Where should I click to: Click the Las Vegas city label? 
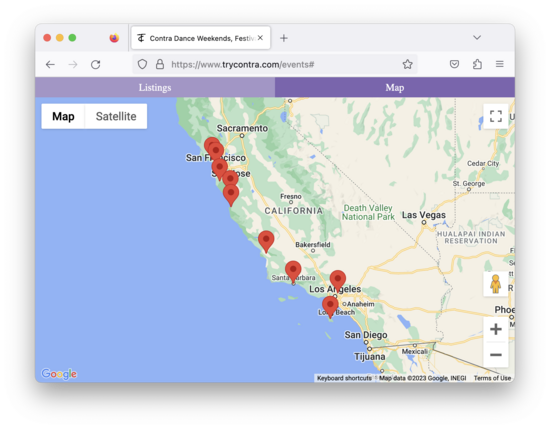tap(424, 215)
